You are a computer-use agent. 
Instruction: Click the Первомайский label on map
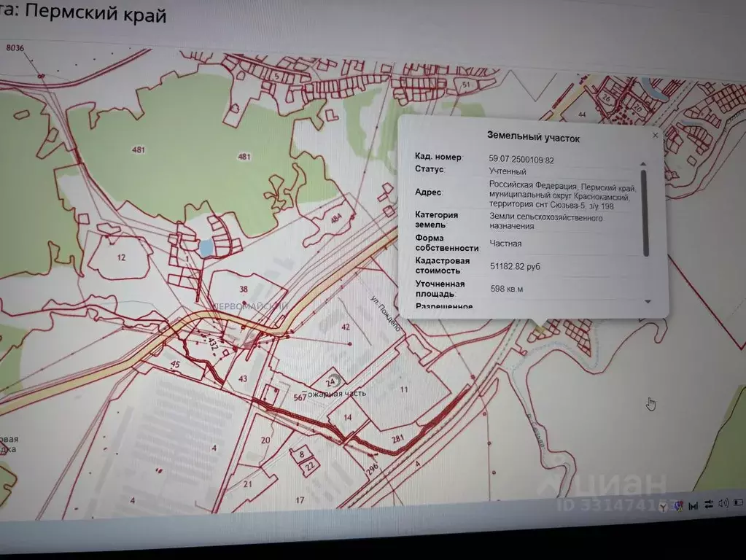(250, 306)
